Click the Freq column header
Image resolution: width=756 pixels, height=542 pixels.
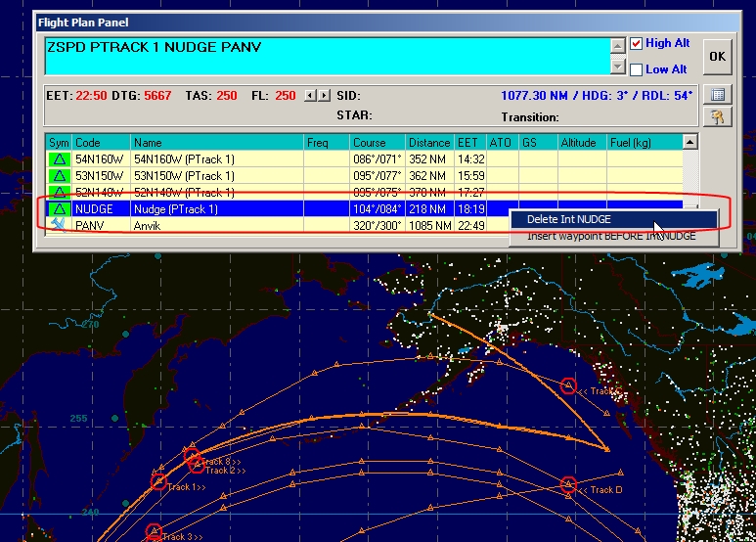[x=327, y=143]
